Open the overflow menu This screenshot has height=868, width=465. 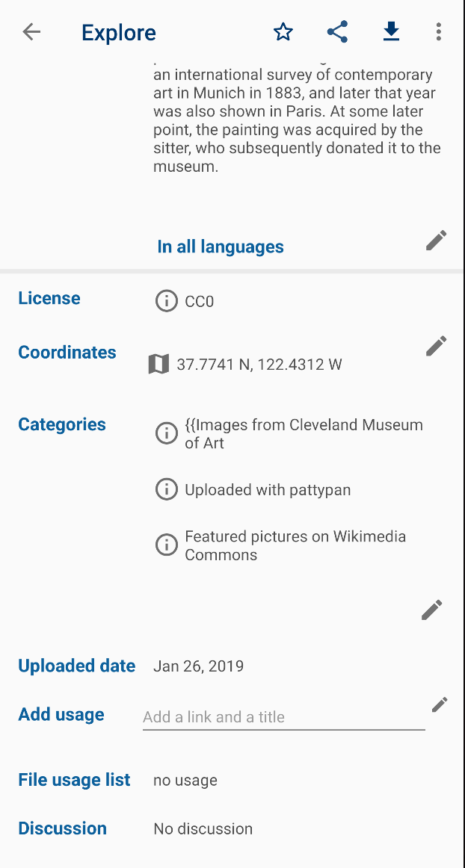coord(439,31)
